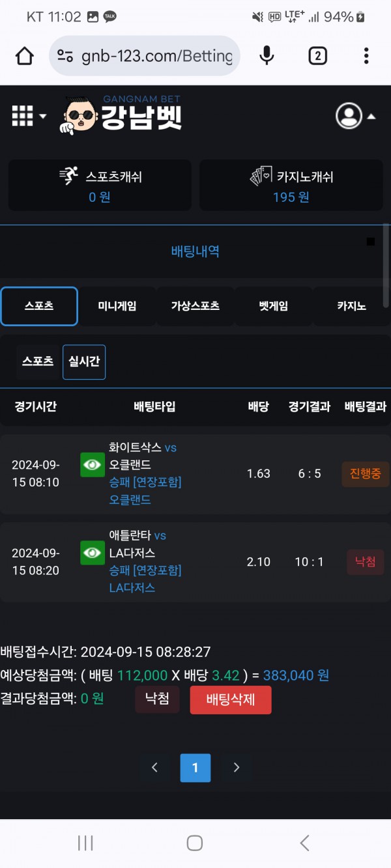This screenshot has height=868, width=391.
Task: Open the browser three-dot menu
Action: tap(366, 56)
